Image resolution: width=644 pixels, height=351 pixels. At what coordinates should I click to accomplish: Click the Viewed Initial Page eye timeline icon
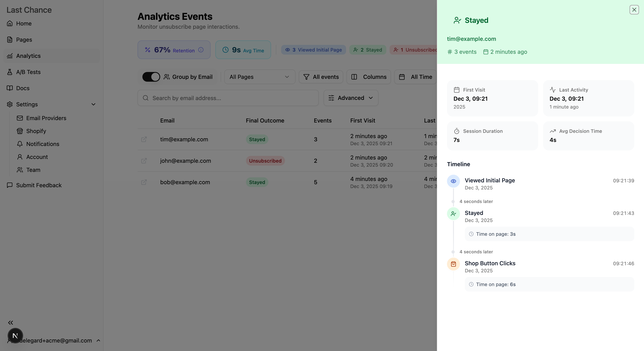tap(453, 181)
